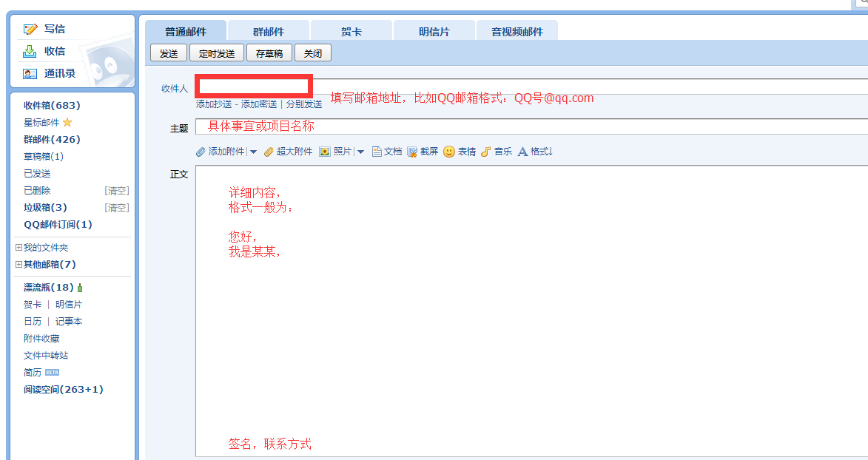Image resolution: width=868 pixels, height=460 pixels.
Task: Switch to the 明信片 tab
Action: [434, 32]
